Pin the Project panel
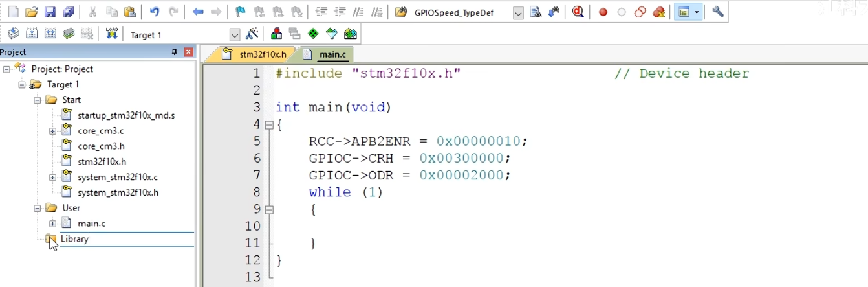This screenshot has height=287, width=868. coord(174,52)
